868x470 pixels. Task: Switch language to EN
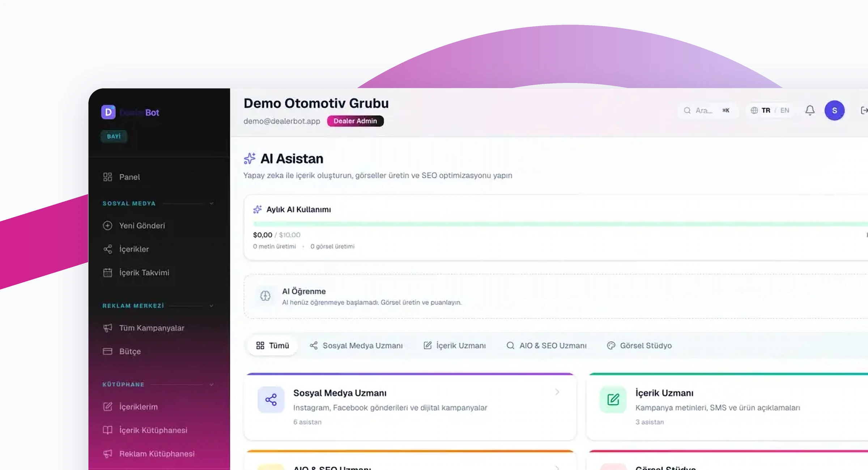(x=784, y=110)
